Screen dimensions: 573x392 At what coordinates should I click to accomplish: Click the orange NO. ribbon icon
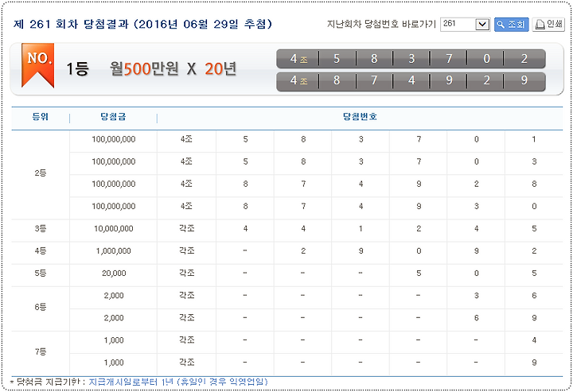[38, 65]
